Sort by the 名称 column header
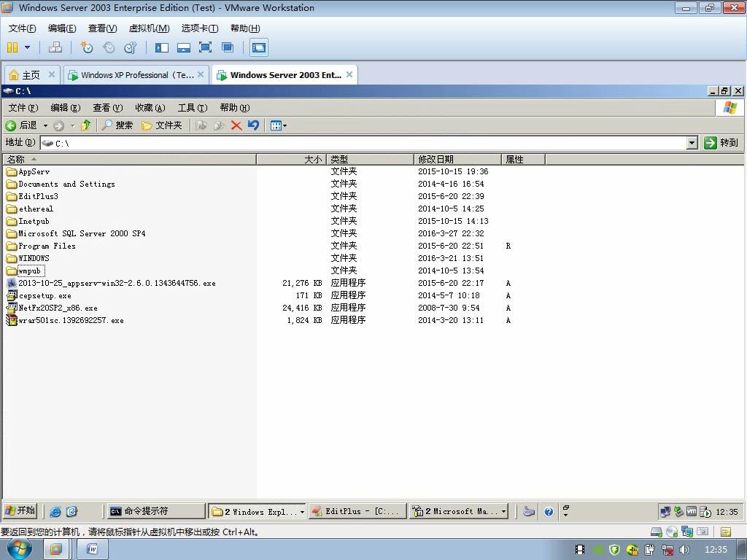Image resolution: width=747 pixels, height=560 pixels. [x=130, y=159]
